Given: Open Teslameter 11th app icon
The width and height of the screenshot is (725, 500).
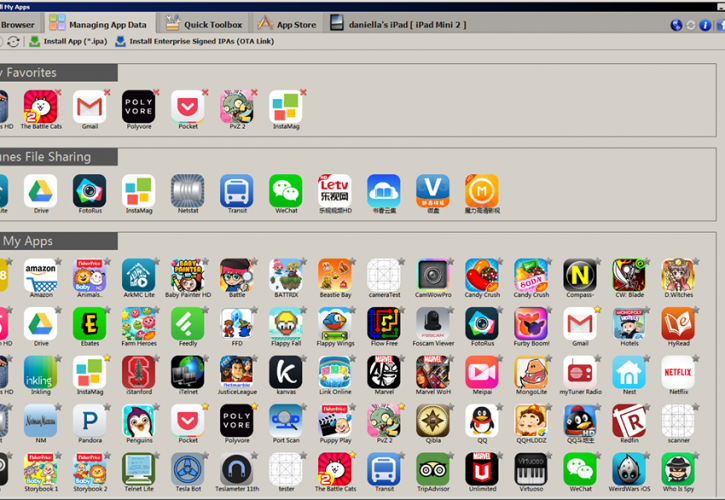Looking at the screenshot, I should (x=237, y=469).
